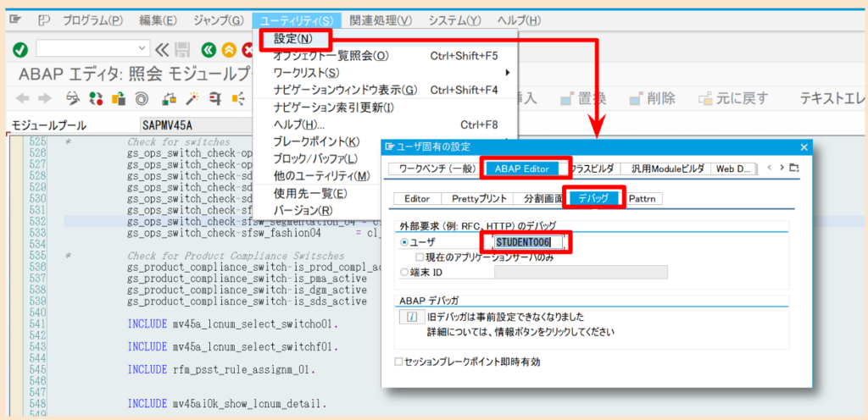Choose ナビゲーション索引更新(I) menu entry
This screenshot has width=868, height=420.
[x=385, y=108]
